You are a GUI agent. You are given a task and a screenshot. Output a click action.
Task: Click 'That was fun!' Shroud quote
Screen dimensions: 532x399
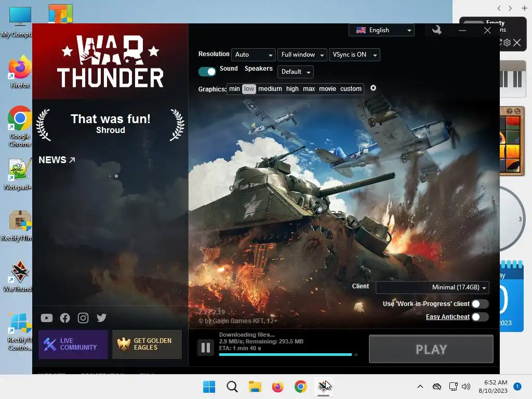[x=110, y=124]
